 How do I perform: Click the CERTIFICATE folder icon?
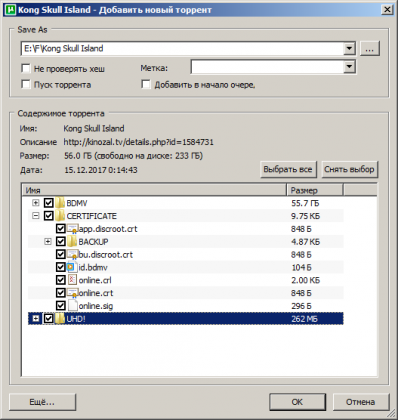pos(60,216)
